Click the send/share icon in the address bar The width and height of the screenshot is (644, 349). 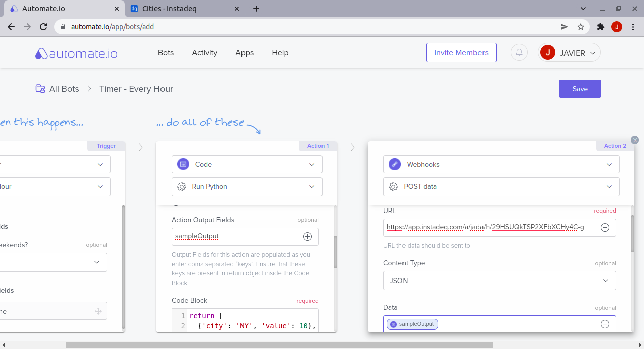[x=565, y=27]
